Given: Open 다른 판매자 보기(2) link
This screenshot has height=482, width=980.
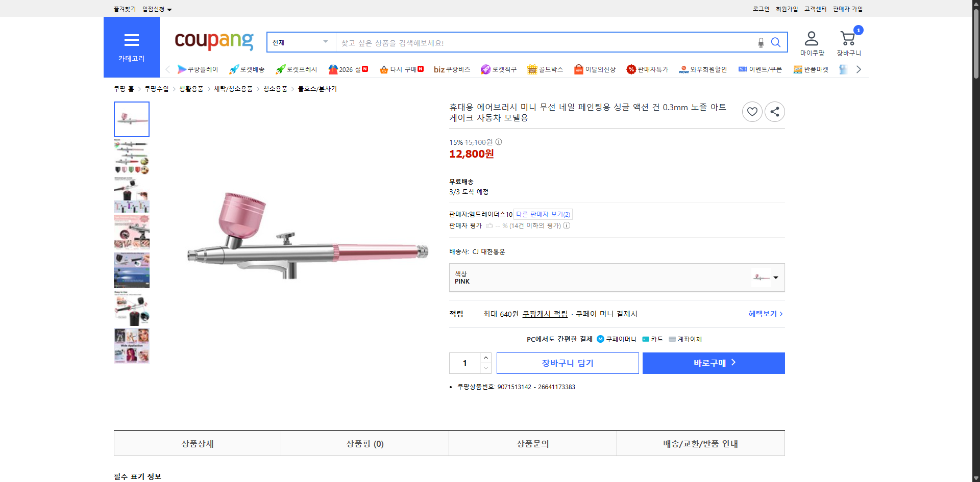Looking at the screenshot, I should click(543, 214).
